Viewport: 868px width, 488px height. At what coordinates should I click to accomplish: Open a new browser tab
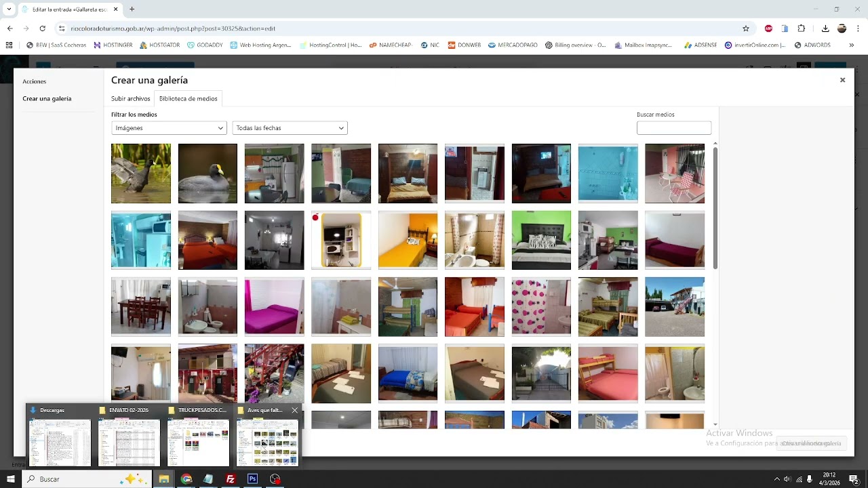tap(132, 9)
